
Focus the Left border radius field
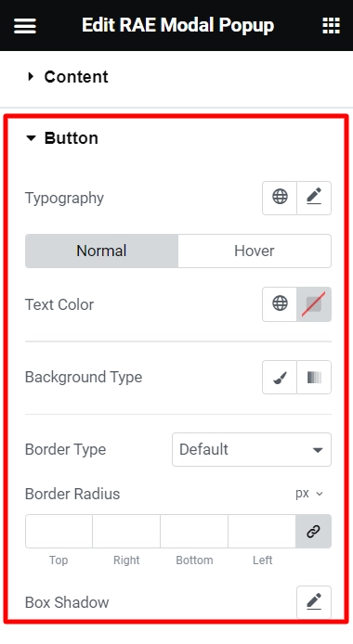pos(262,531)
